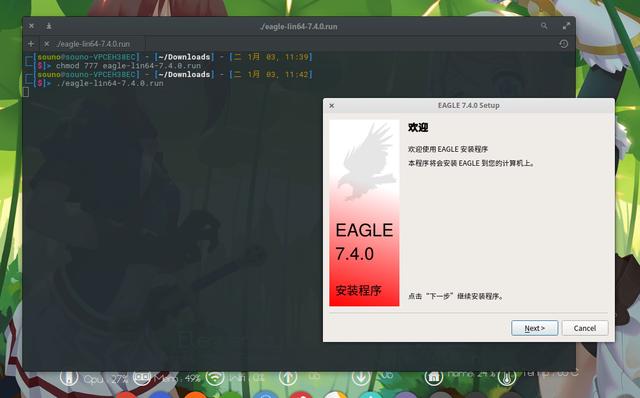The height and width of the screenshot is (398, 640).
Task: Click the Cancel button in EAGLE Setup
Action: tap(584, 328)
